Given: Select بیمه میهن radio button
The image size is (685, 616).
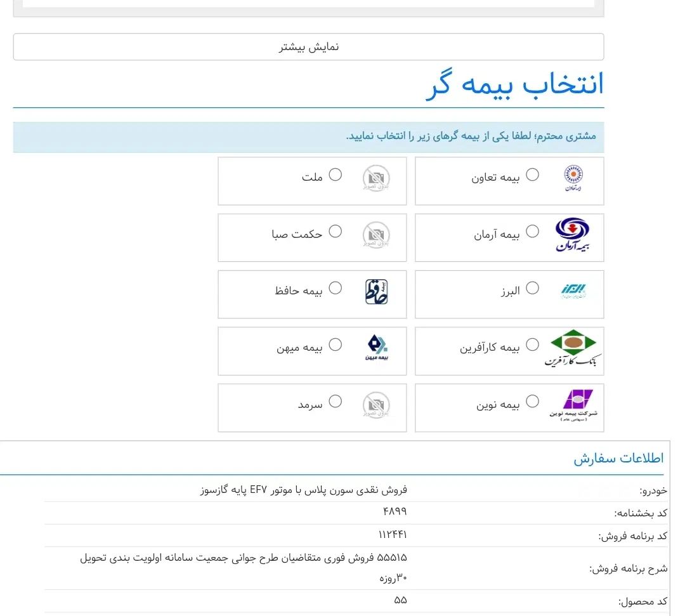Looking at the screenshot, I should pos(335,344).
